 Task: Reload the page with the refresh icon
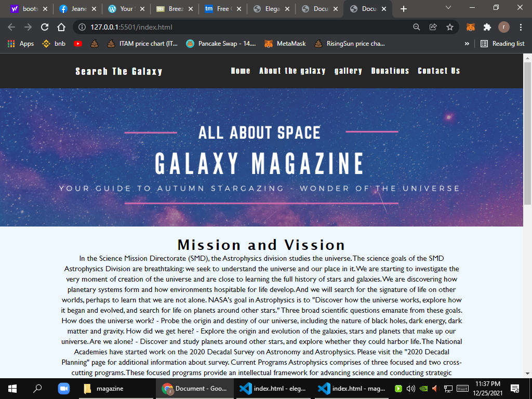(45, 27)
